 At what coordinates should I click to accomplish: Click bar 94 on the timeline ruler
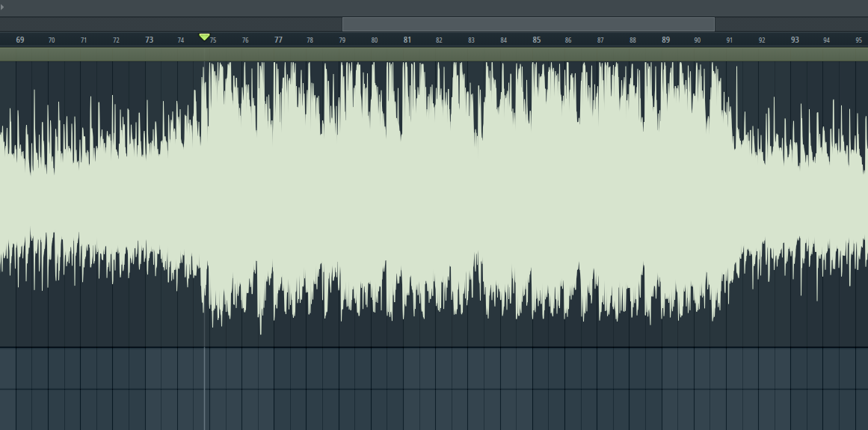(826, 40)
